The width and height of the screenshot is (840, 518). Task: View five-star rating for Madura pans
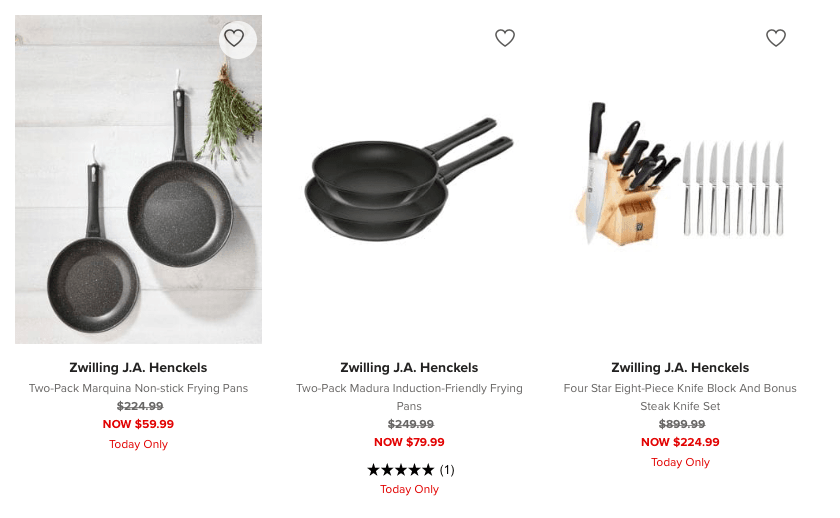point(400,469)
